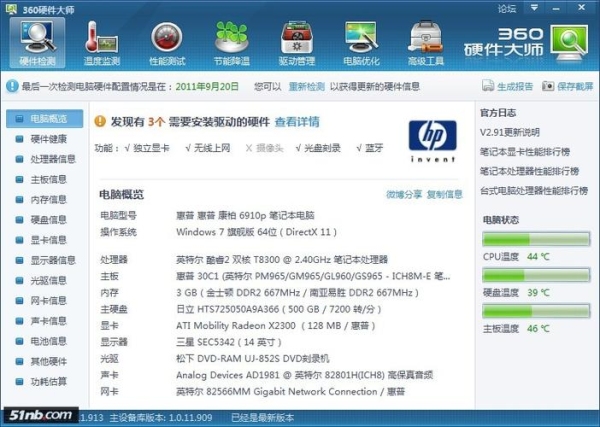Screen dimensions: 600x427
Task: Click the DVD-RAM UJ-852S drive row
Action: click(x=253, y=359)
